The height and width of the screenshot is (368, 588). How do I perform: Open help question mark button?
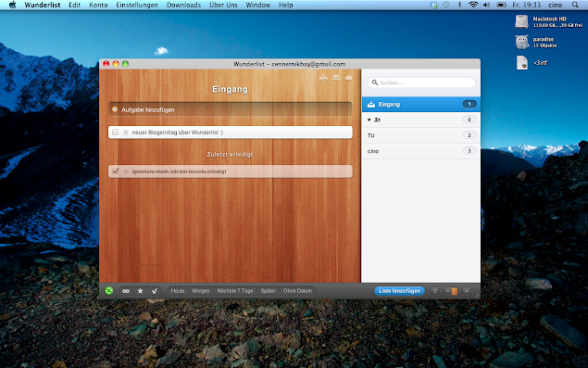click(x=434, y=291)
